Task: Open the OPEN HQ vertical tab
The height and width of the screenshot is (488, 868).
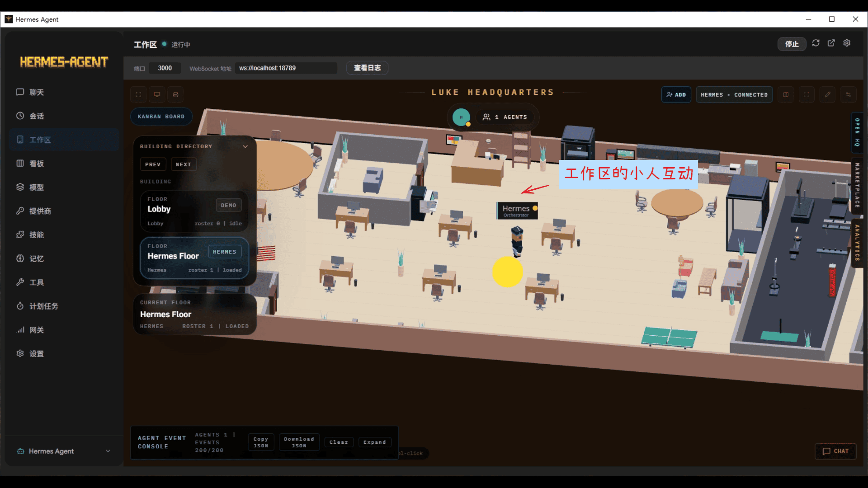Action: (x=857, y=132)
